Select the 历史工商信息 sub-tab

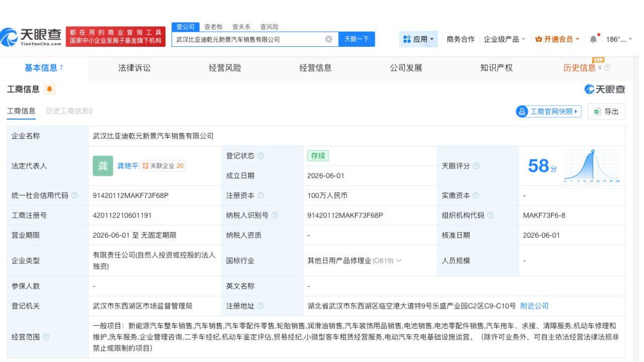[x=69, y=111]
